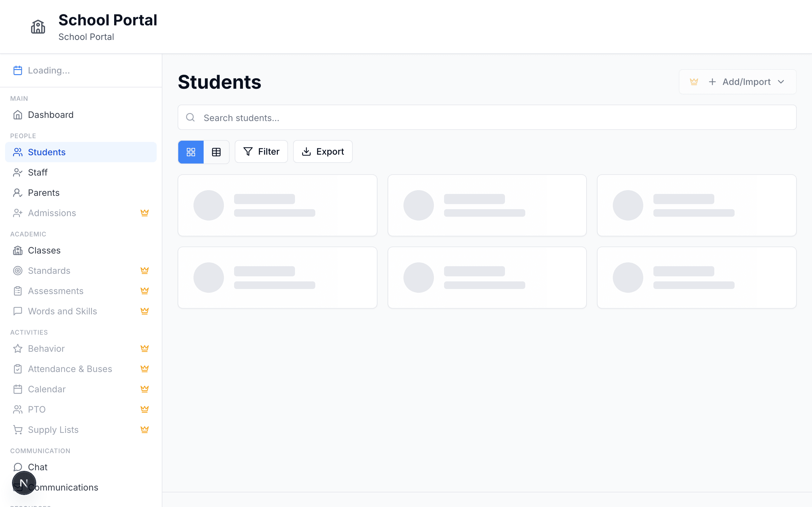Click the crown icon next to Add/Import
812x507 pixels.
click(694, 81)
